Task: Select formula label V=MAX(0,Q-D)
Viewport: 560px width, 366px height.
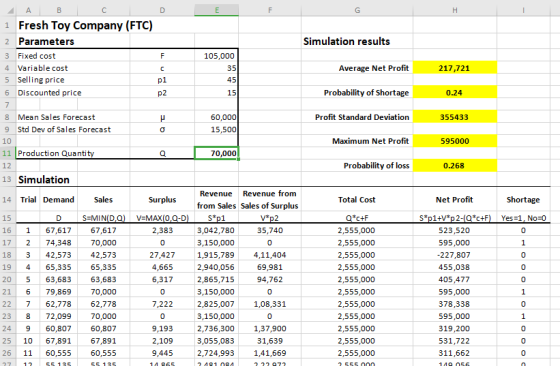Action: pyautogui.click(x=162, y=218)
